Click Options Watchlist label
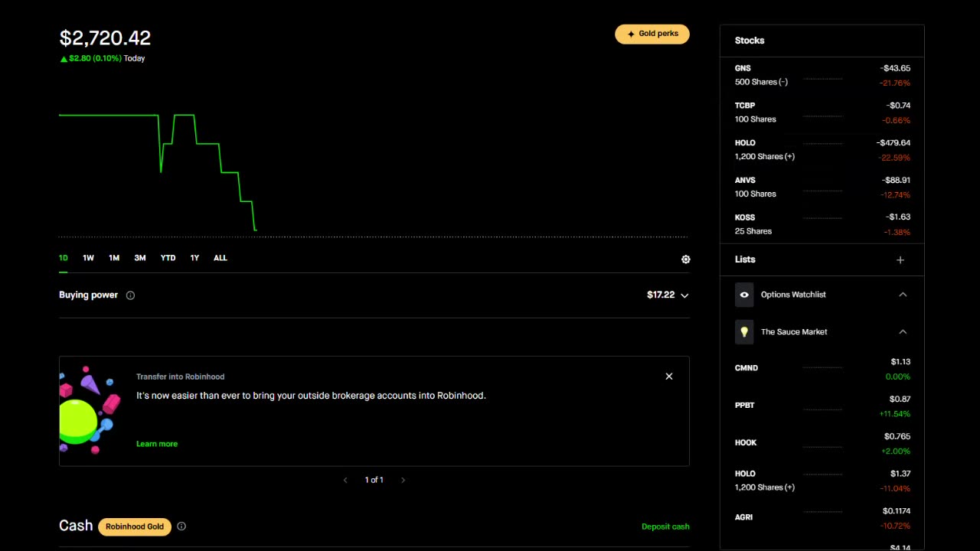980x551 pixels. (793, 295)
